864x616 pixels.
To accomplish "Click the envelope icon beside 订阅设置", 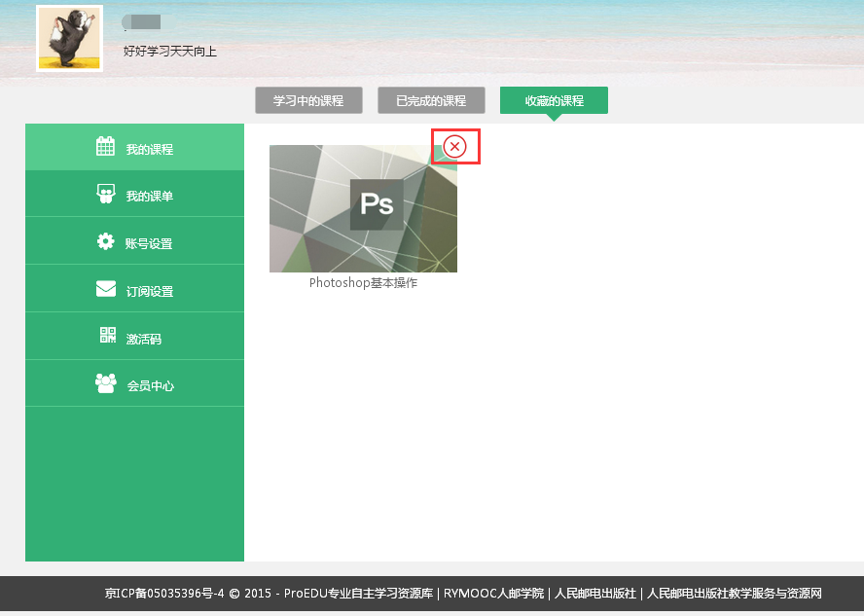I will [106, 288].
